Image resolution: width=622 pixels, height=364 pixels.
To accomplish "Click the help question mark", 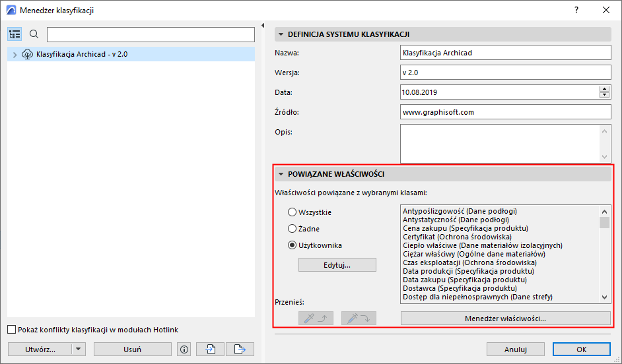I will click(x=576, y=11).
